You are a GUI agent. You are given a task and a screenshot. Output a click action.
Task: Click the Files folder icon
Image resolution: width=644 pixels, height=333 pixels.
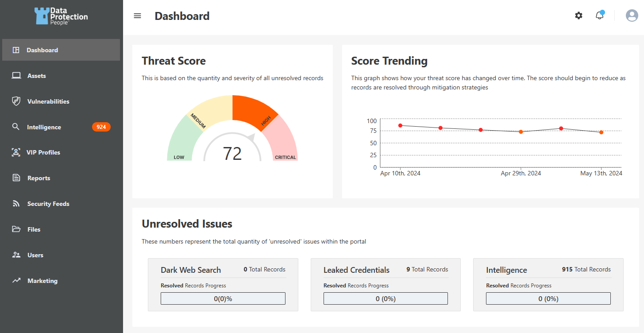(16, 229)
